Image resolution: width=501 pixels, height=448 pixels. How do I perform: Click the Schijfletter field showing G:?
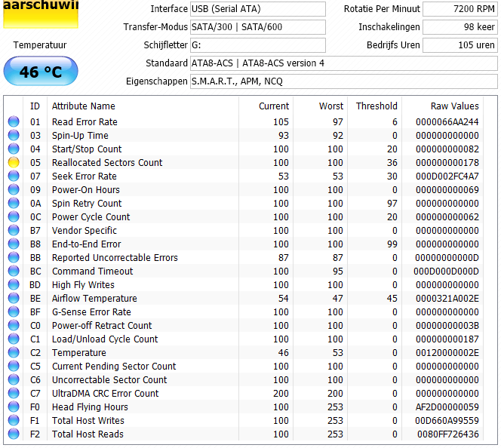[258, 45]
